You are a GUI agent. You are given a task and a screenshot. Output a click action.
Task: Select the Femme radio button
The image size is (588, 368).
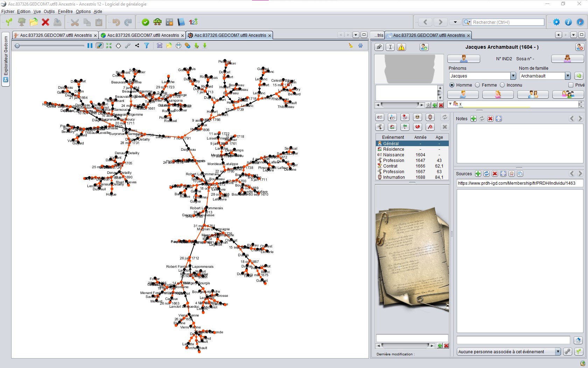477,85
